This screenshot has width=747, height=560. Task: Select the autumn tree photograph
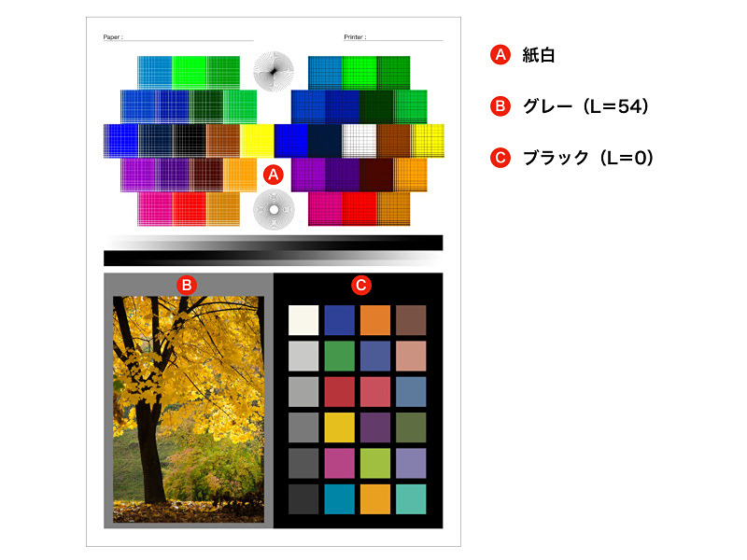(x=189, y=410)
